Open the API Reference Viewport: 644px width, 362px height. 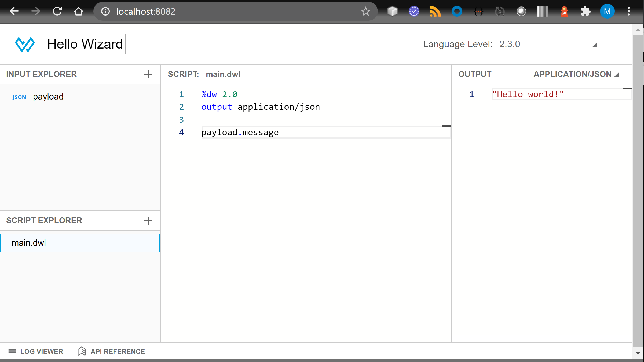click(x=111, y=351)
